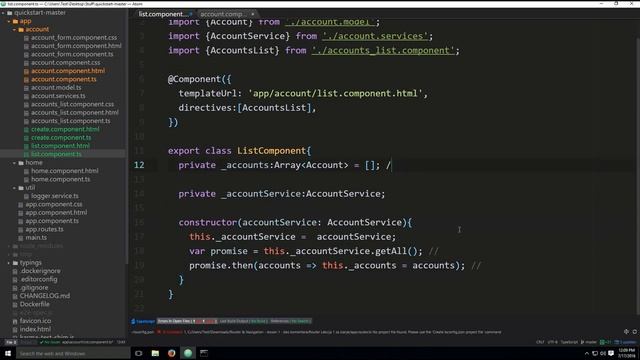Click the No issues linter status
Image resolution: width=640 pixels, height=360 pixels.
click(49, 342)
